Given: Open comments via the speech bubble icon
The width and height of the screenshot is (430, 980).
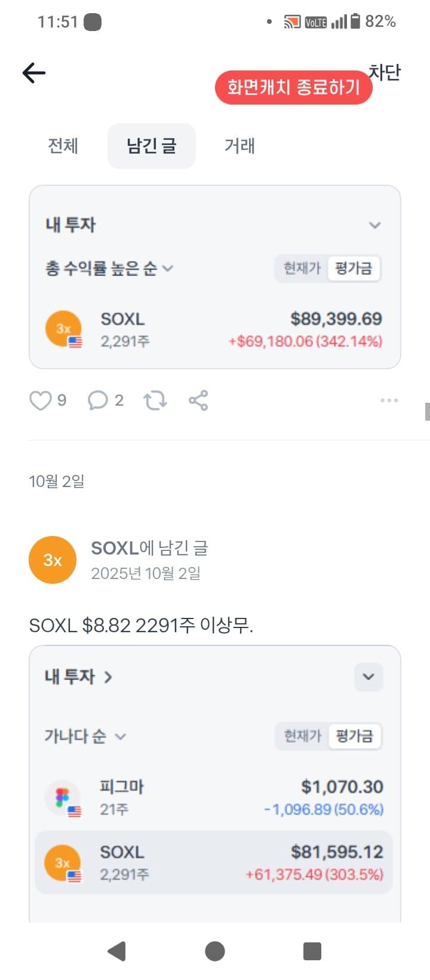Looking at the screenshot, I should pyautogui.click(x=97, y=400).
